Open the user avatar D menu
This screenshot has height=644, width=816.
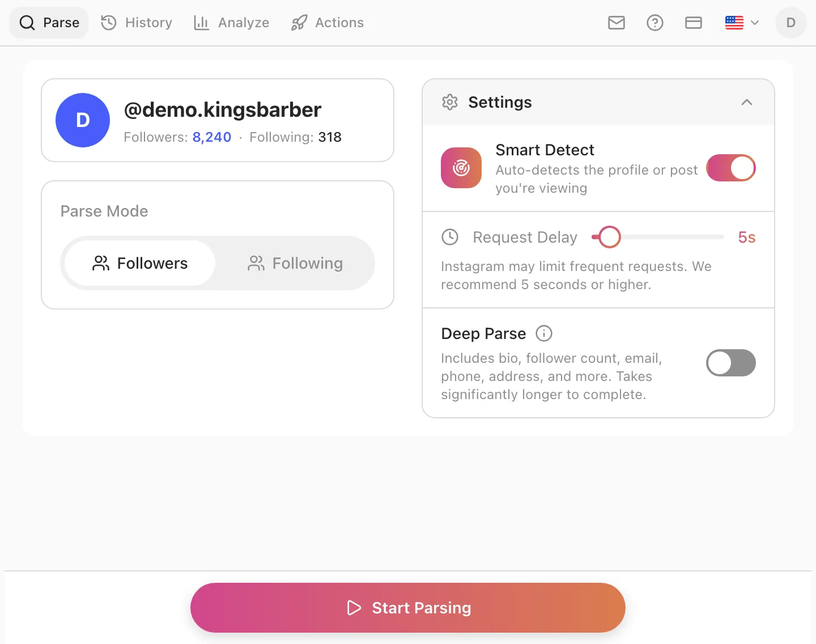[x=791, y=23]
